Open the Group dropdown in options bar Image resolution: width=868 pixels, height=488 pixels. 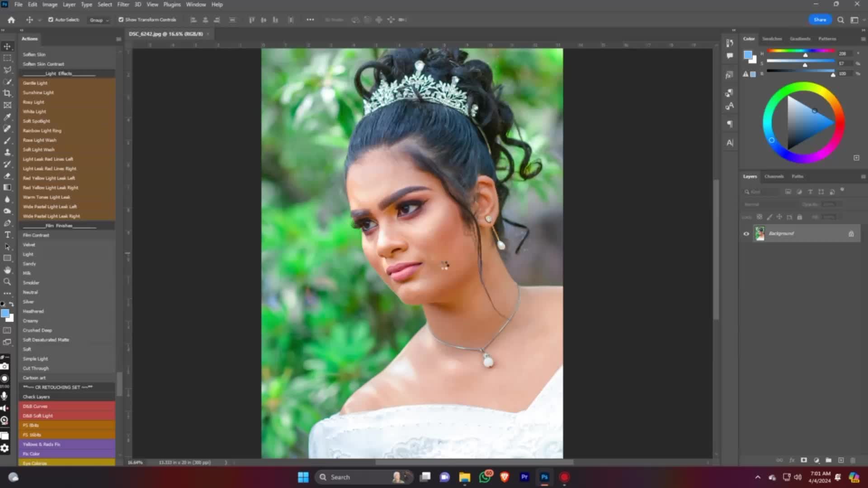(99, 20)
